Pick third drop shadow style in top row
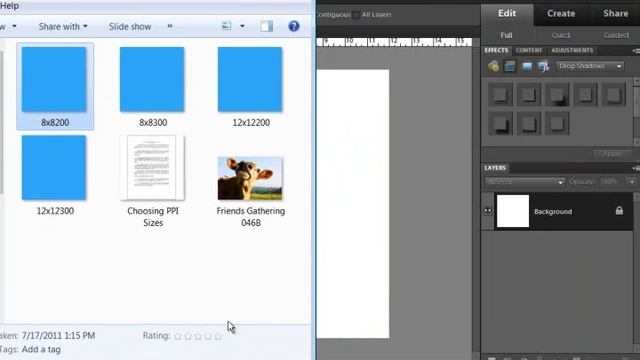The height and width of the screenshot is (360, 640). pyautogui.click(x=557, y=95)
